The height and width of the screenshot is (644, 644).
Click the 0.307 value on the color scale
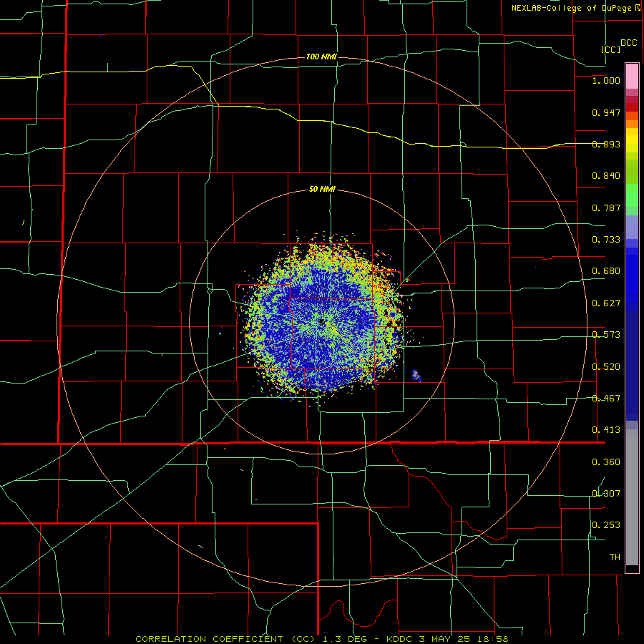pos(606,494)
